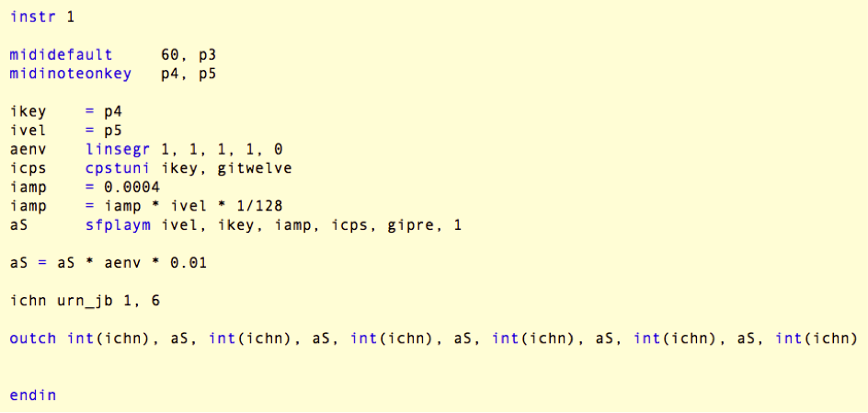
Task: Click the 'gipre' argument in the sfplaym line
Action: click(x=406, y=224)
